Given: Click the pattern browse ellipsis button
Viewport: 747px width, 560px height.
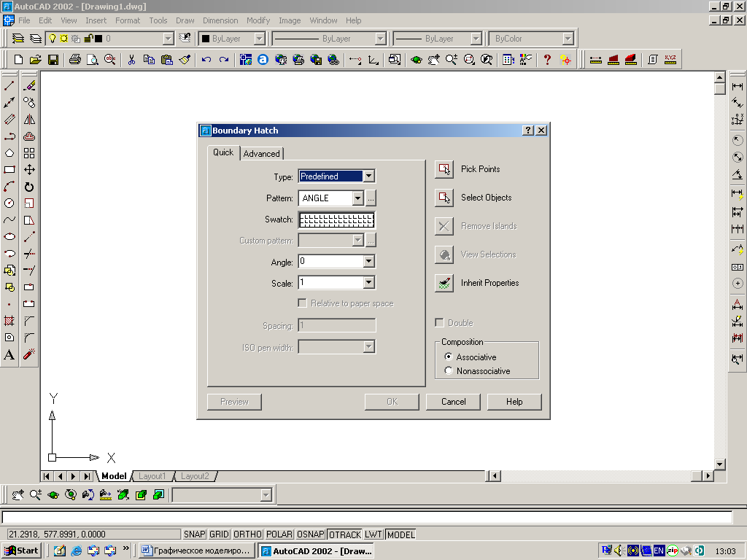Looking at the screenshot, I should click(x=371, y=198).
